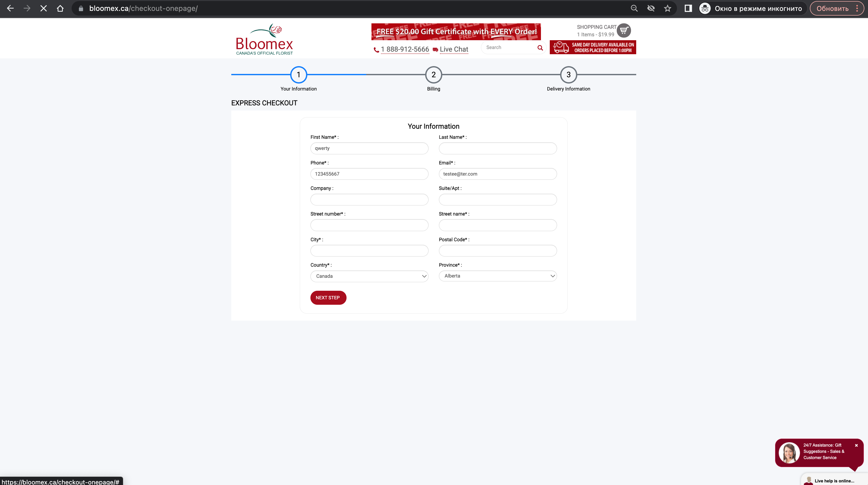This screenshot has height=485, width=868.
Task: Open the Province dropdown
Action: pos(498,276)
